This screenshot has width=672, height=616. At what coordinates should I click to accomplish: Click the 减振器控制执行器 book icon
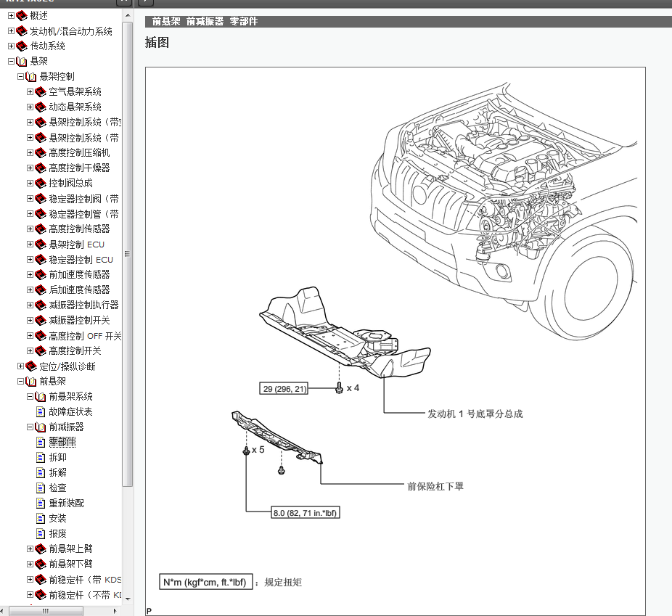(41, 305)
